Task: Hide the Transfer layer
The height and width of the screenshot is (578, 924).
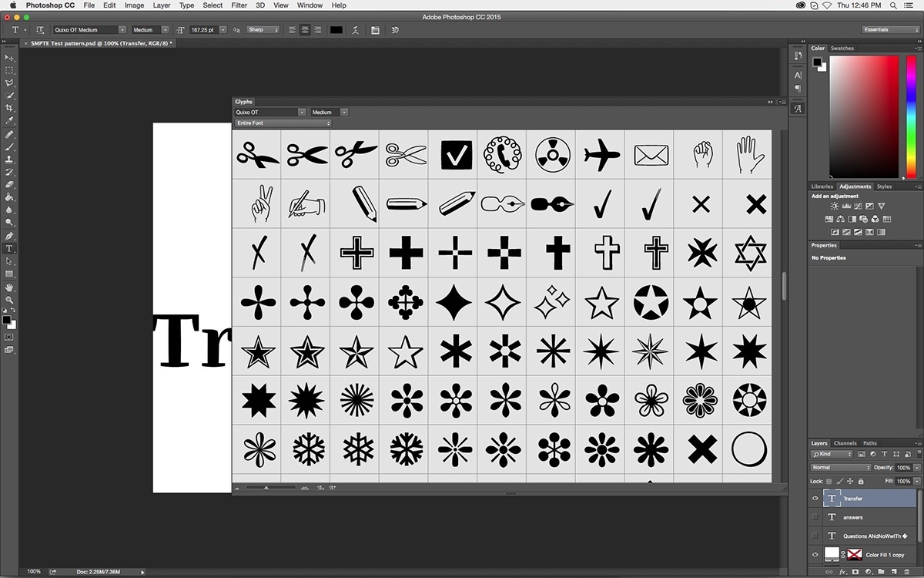Action: tap(815, 498)
